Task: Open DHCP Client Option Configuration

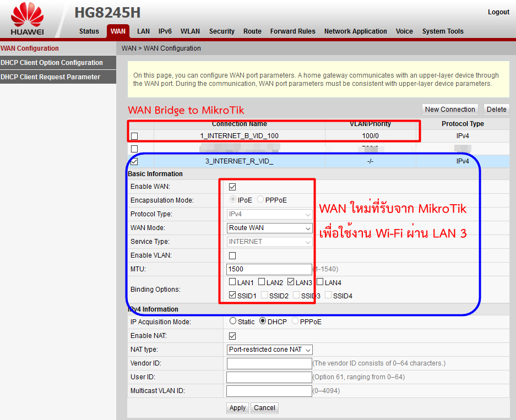Action: (58, 63)
